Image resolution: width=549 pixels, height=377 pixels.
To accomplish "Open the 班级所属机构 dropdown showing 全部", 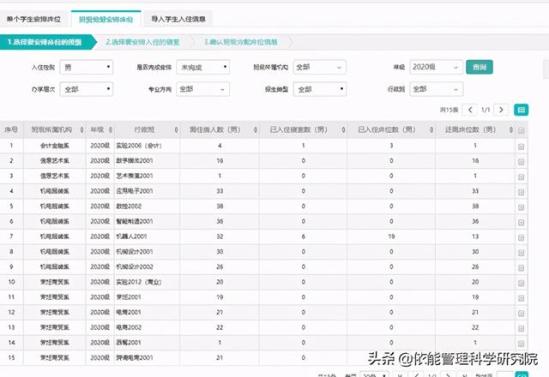I will pos(320,67).
